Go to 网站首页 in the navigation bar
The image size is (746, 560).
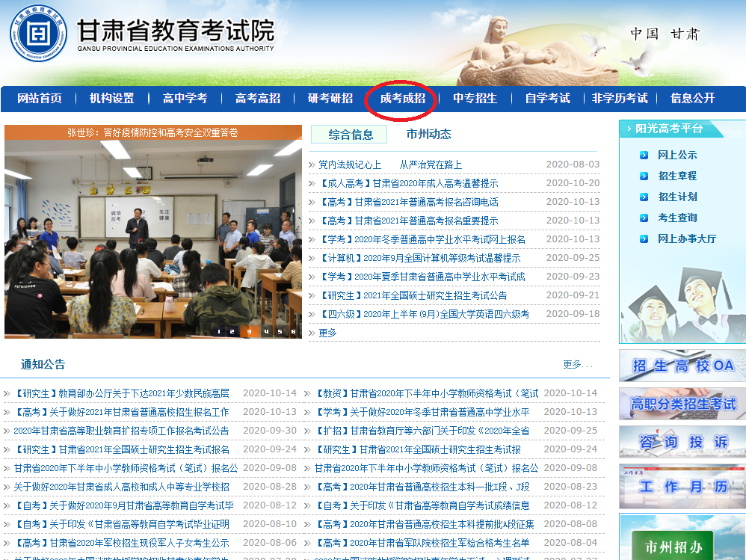pos(40,99)
